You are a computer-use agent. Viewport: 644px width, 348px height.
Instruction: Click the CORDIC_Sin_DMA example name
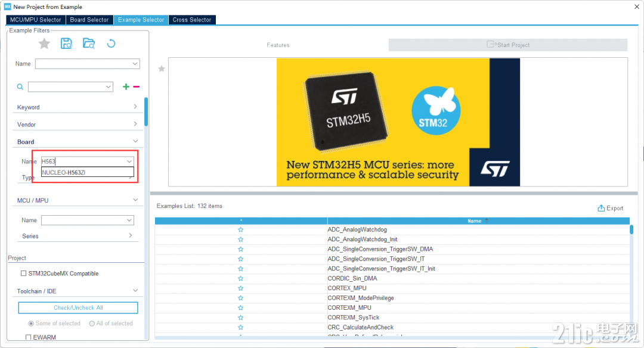coord(352,278)
